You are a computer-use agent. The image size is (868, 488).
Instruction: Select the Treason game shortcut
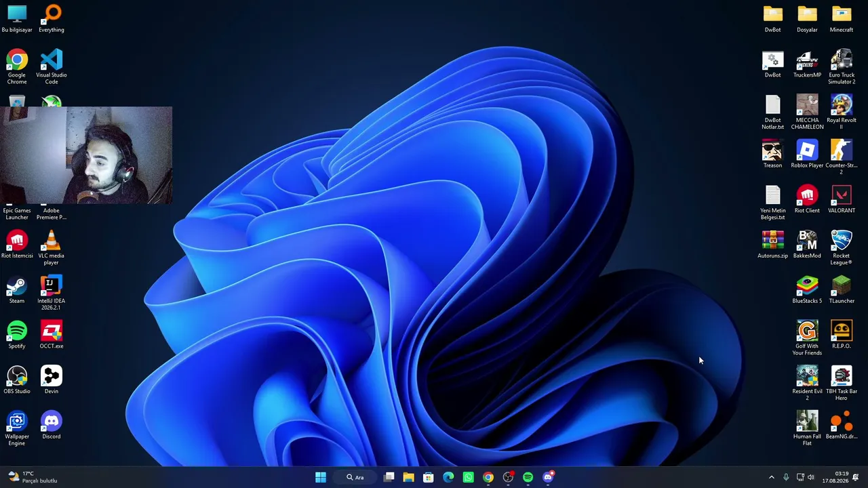[x=773, y=155]
